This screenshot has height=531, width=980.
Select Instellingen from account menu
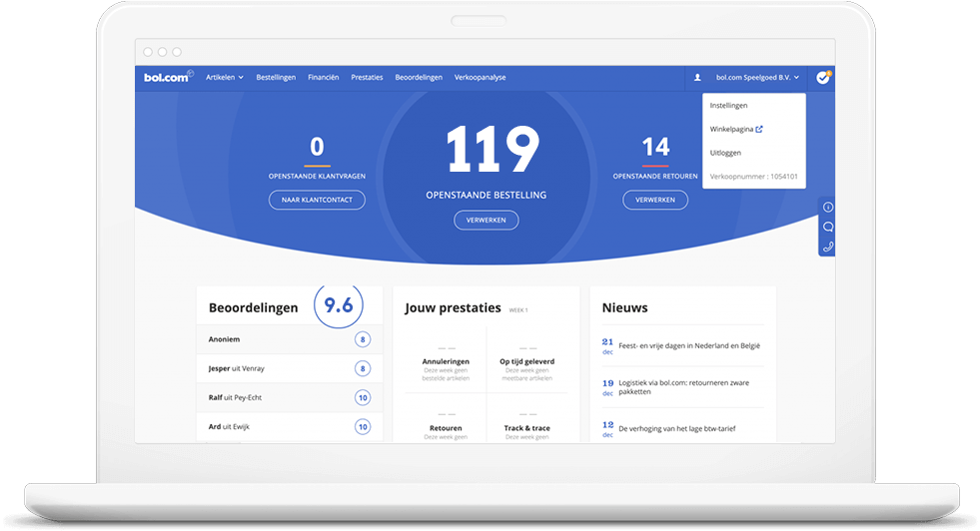click(x=728, y=106)
